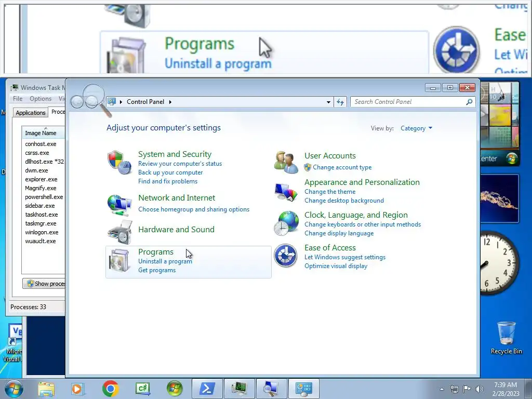Click Change the theme link
The width and height of the screenshot is (532, 399).
[330, 192]
